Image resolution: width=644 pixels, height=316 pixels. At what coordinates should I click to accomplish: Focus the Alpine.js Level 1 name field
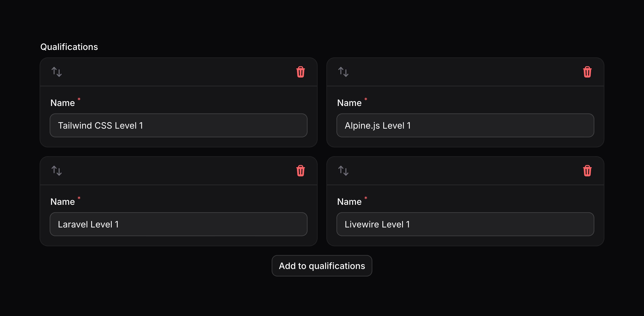(465, 125)
